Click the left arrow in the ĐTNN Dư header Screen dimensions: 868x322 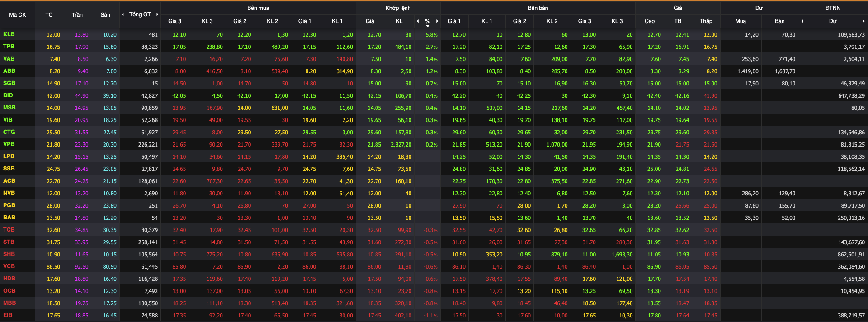(x=802, y=21)
